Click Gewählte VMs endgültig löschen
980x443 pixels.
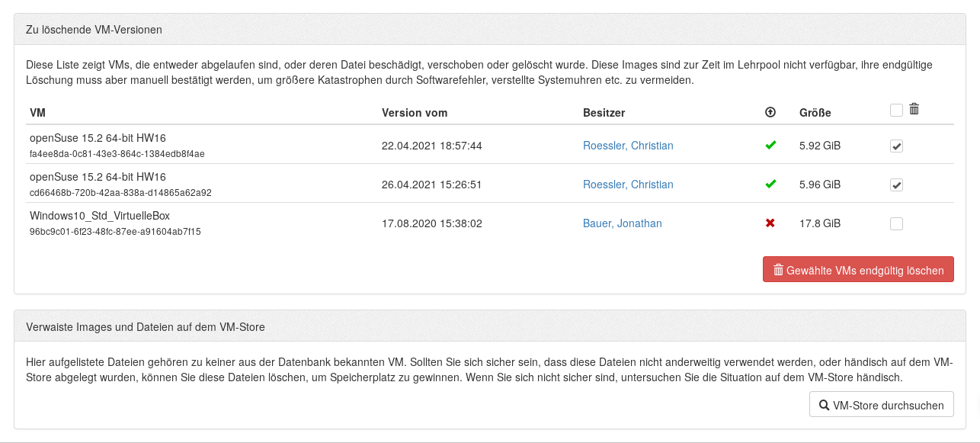(858, 269)
